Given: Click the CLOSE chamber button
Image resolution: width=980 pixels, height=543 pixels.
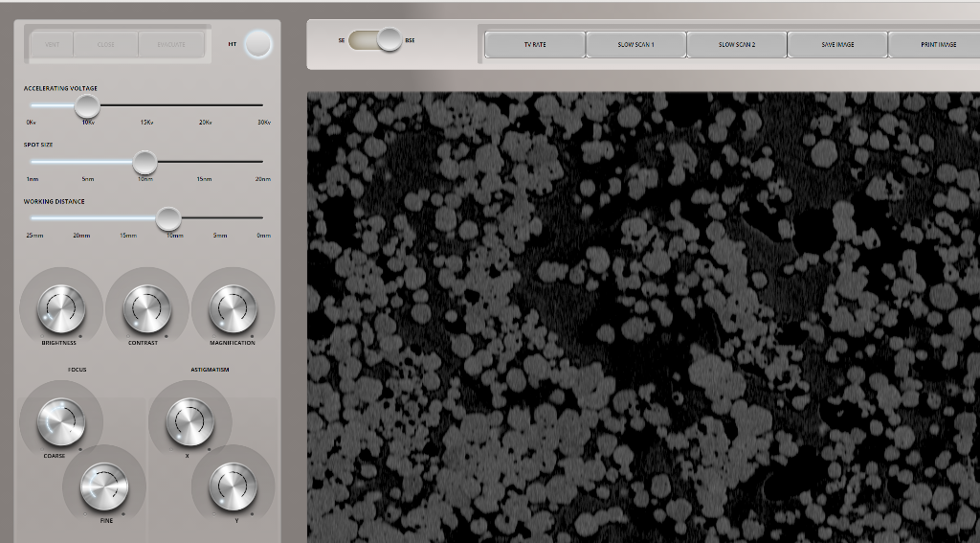Looking at the screenshot, I should [x=105, y=44].
